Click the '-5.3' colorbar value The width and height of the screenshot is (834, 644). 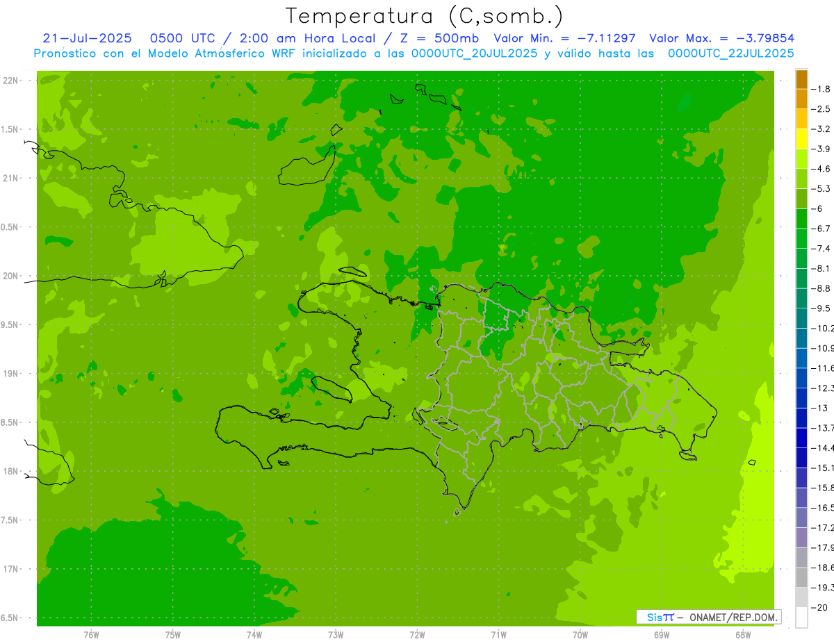click(x=820, y=189)
